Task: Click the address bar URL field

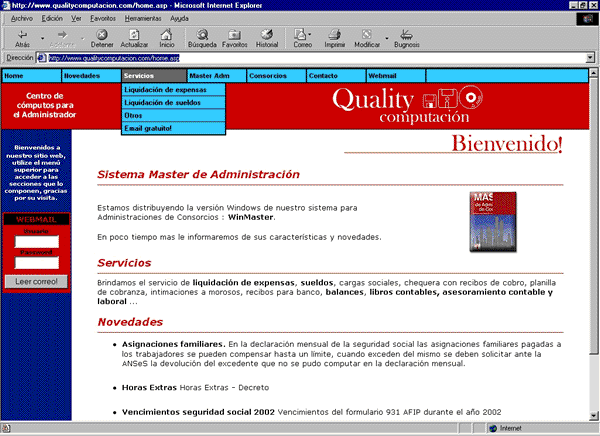Action: (x=316, y=58)
